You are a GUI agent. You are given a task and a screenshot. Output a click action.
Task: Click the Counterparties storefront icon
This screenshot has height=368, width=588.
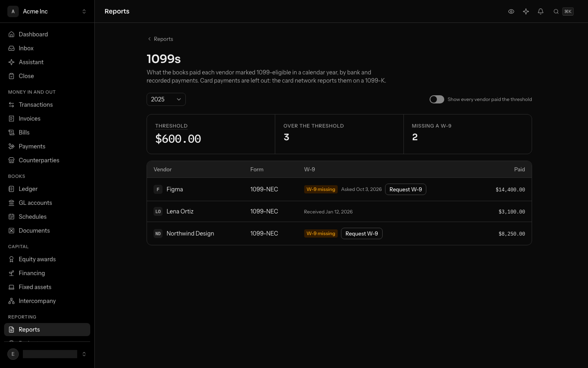tap(11, 160)
